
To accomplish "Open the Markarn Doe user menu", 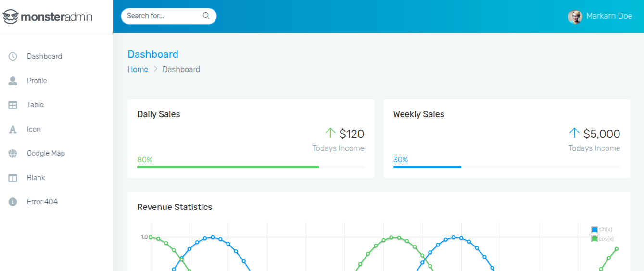I will pyautogui.click(x=609, y=16).
